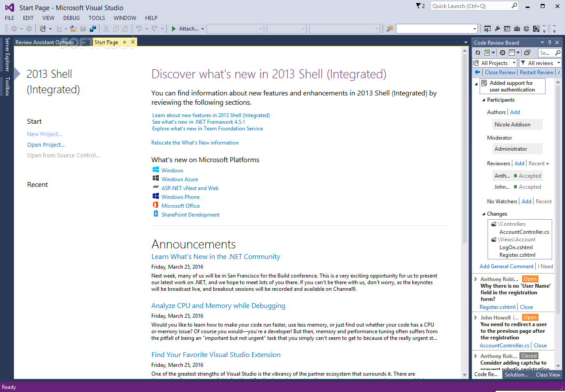Open the find combo box dropdown in toolbar

tap(475, 29)
